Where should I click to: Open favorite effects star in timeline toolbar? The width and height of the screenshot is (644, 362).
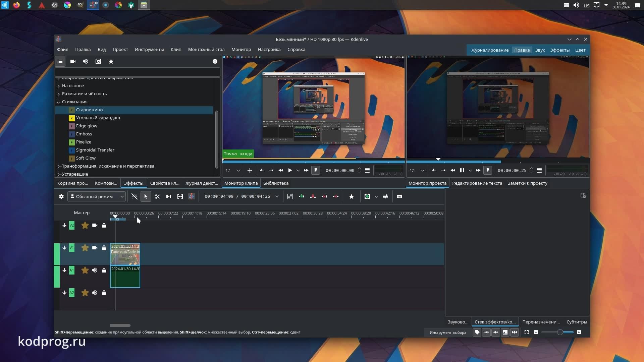click(352, 196)
